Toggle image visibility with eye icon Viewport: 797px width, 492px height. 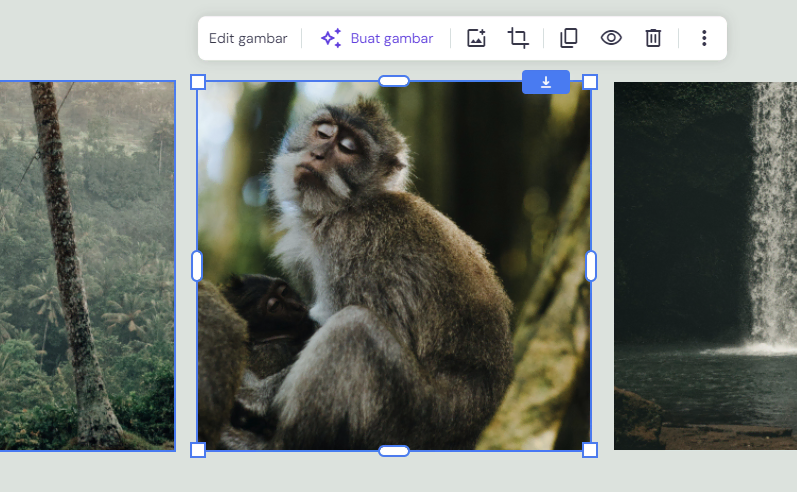[x=611, y=38]
